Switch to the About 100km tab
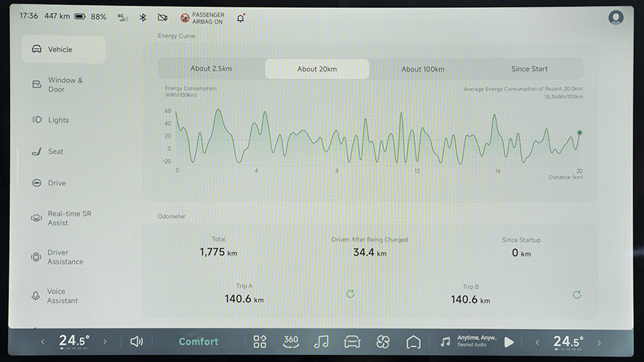Viewport: 644px width, 362px height. [x=422, y=69]
